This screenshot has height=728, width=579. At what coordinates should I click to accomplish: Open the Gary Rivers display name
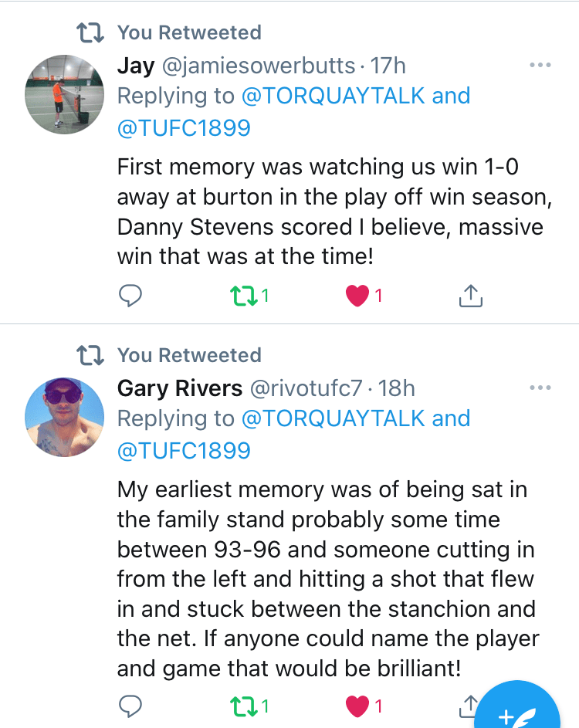tap(180, 388)
